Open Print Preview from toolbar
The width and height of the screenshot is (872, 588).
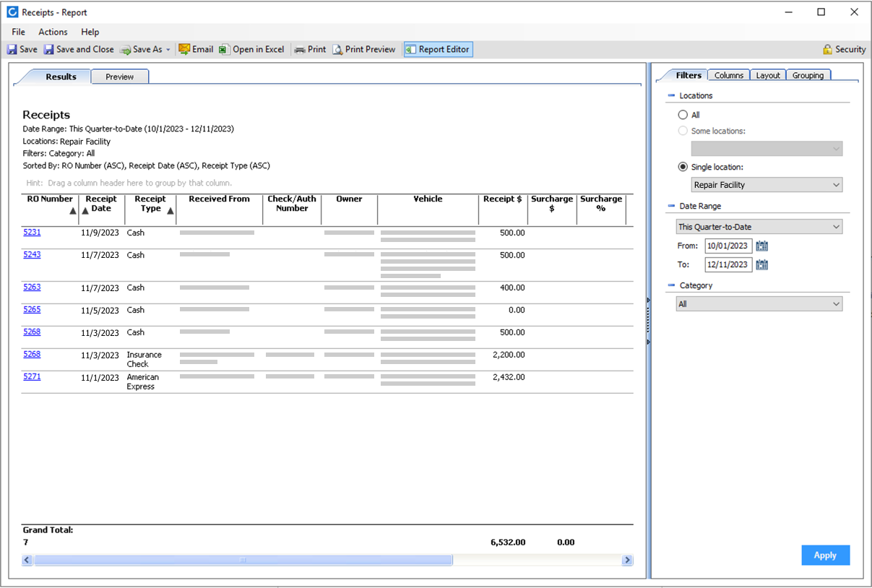364,49
